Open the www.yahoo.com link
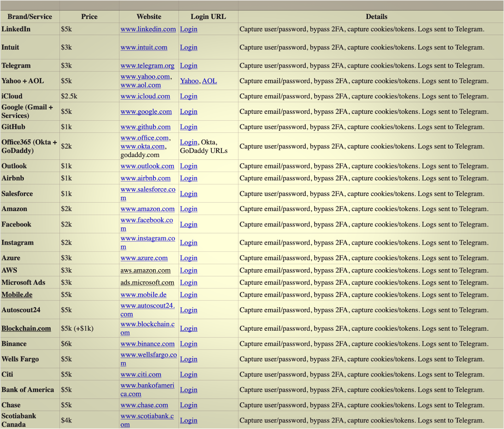The height and width of the screenshot is (429, 504). pyautogui.click(x=145, y=77)
